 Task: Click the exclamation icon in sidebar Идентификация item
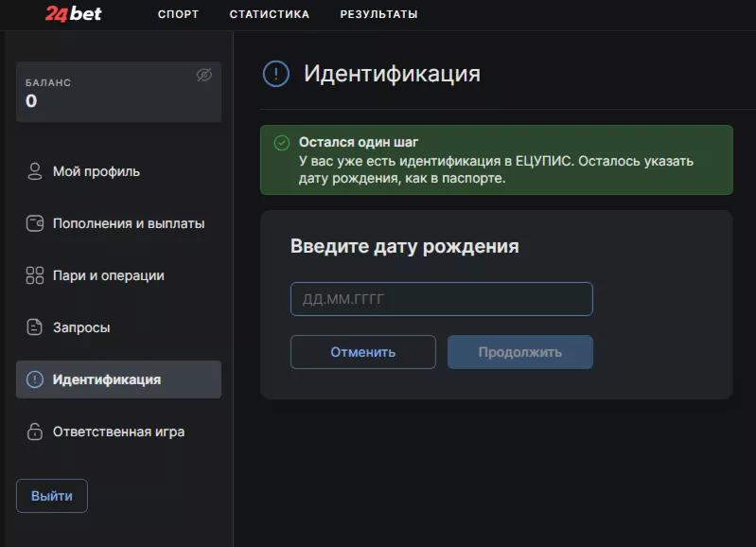[35, 379]
